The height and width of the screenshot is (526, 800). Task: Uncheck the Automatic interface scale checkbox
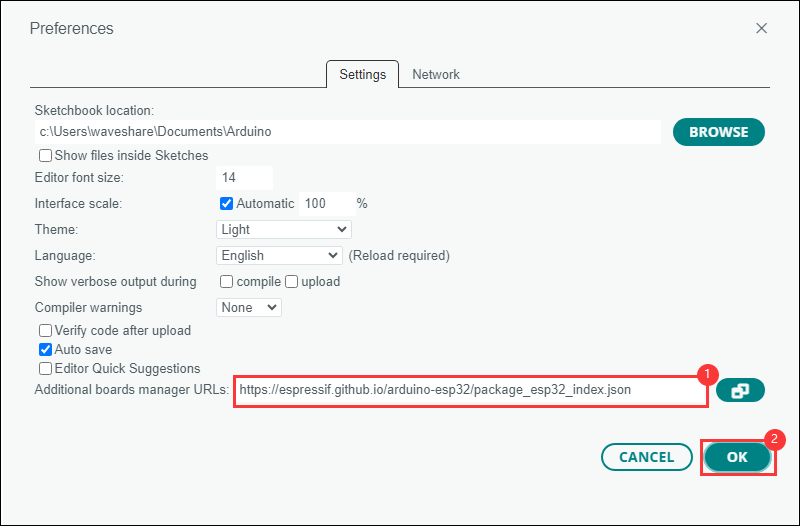coord(226,204)
